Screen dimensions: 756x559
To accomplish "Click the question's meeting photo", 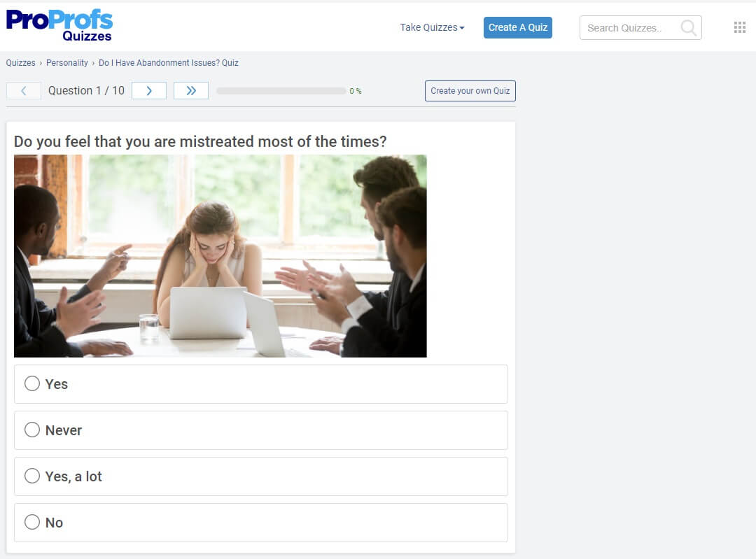I will tap(220, 255).
